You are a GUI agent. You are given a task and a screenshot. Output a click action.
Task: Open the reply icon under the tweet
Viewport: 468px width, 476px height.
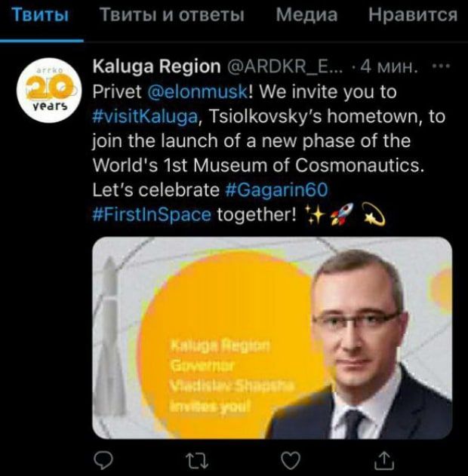click(103, 460)
